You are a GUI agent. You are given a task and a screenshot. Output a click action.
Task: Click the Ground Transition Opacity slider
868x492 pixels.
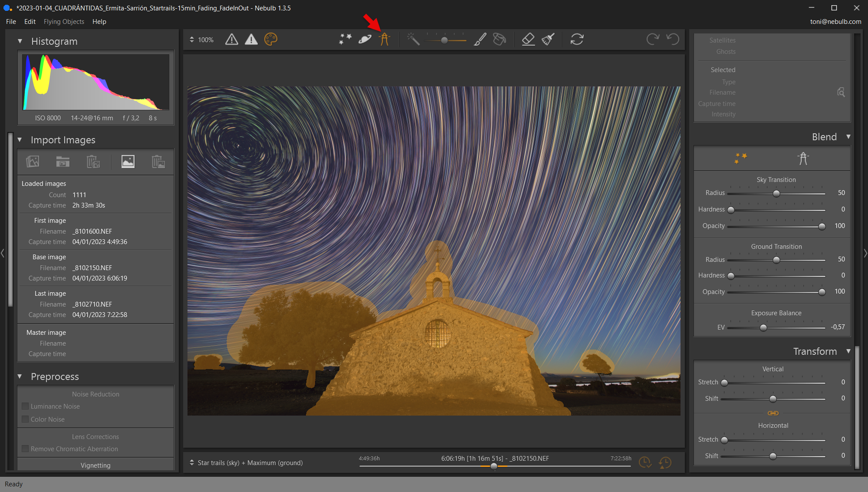(x=776, y=292)
